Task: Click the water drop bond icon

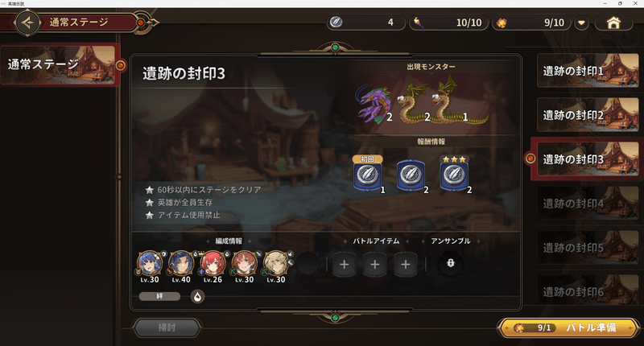Action: (197, 296)
